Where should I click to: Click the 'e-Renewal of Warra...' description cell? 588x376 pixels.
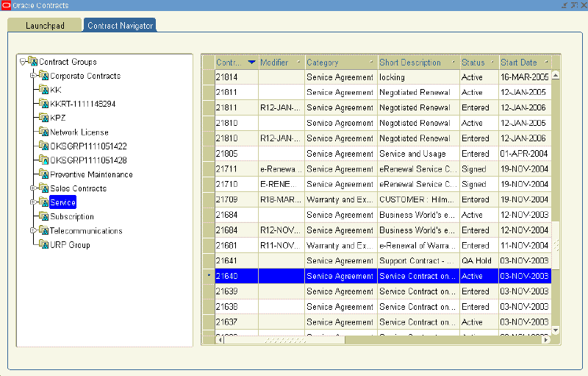click(x=418, y=246)
